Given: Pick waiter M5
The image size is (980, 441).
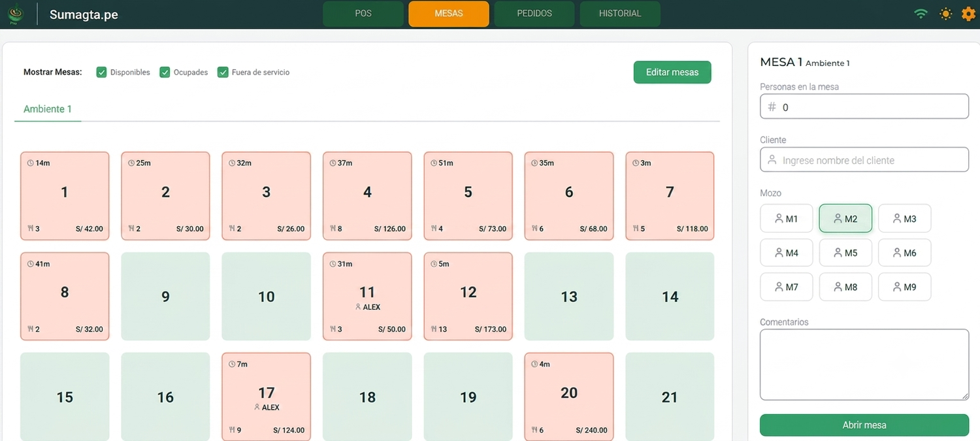Looking at the screenshot, I should click(845, 253).
